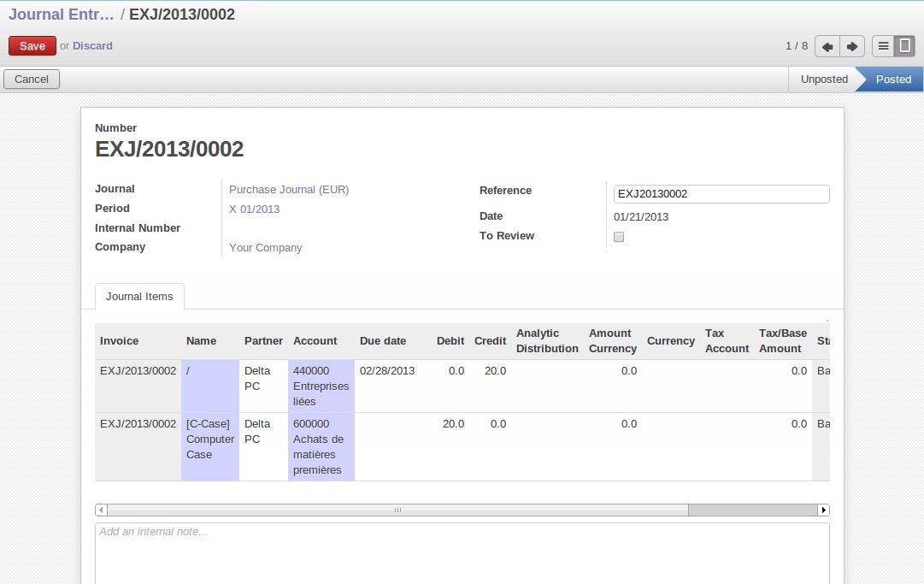Switch to form view icon
The height and width of the screenshot is (584, 924).
904,46
